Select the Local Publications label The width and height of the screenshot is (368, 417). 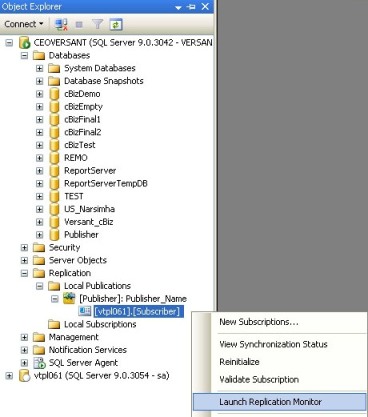(x=97, y=286)
